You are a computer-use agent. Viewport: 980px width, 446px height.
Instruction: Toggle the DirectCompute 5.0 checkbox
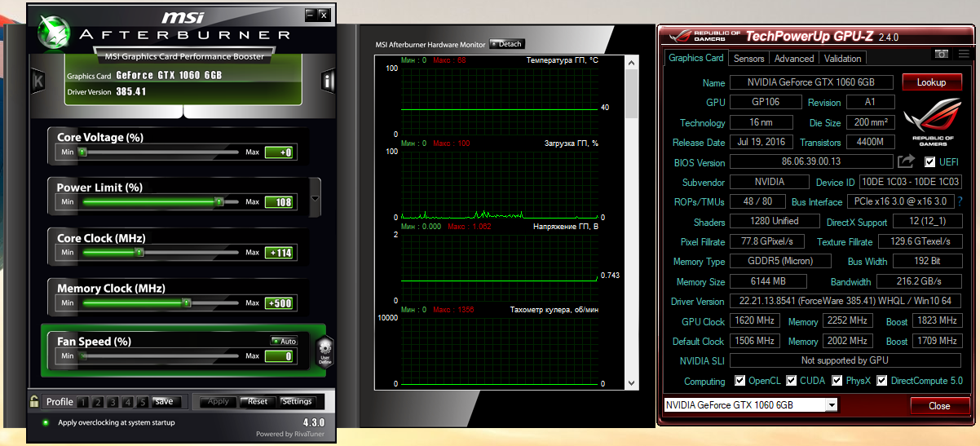(882, 381)
